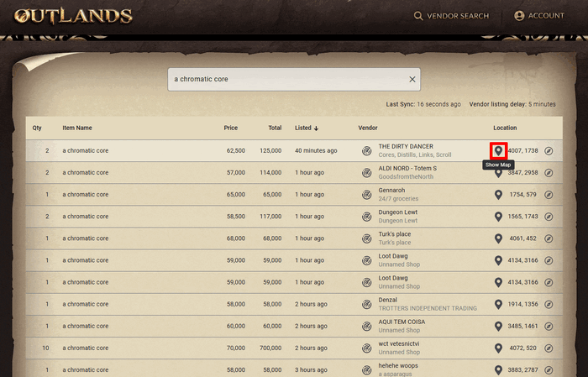Sort by the Qty column header
588x377 pixels.
point(37,128)
